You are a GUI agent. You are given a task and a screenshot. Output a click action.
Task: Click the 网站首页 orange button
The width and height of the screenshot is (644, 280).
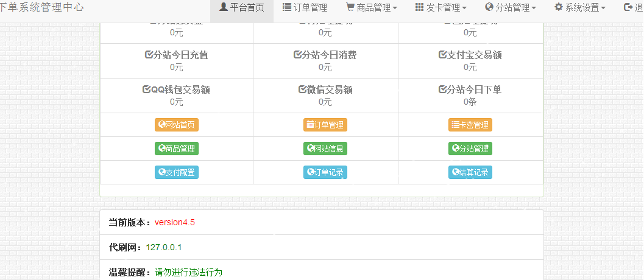(177, 125)
